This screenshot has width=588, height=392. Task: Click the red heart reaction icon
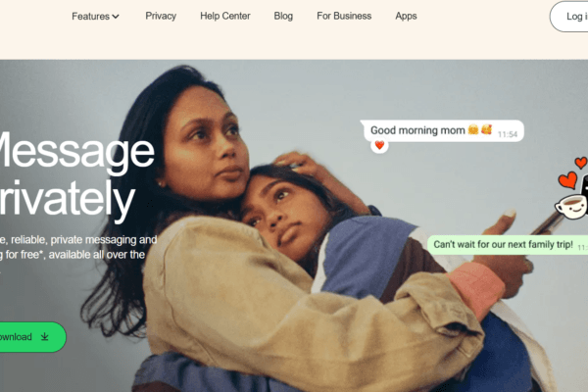[x=379, y=145]
